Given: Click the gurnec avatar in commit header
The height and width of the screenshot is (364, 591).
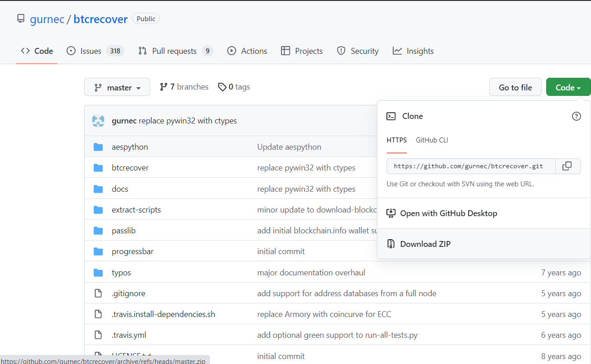Looking at the screenshot, I should [x=98, y=121].
